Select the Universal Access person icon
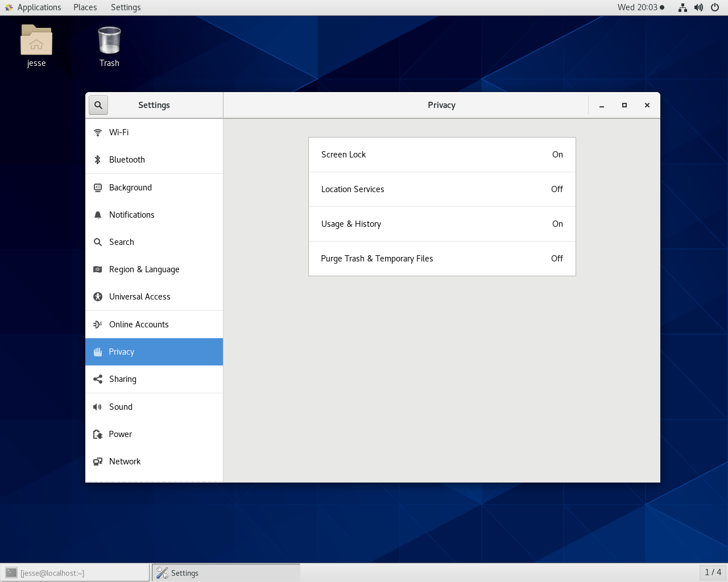 click(98, 297)
